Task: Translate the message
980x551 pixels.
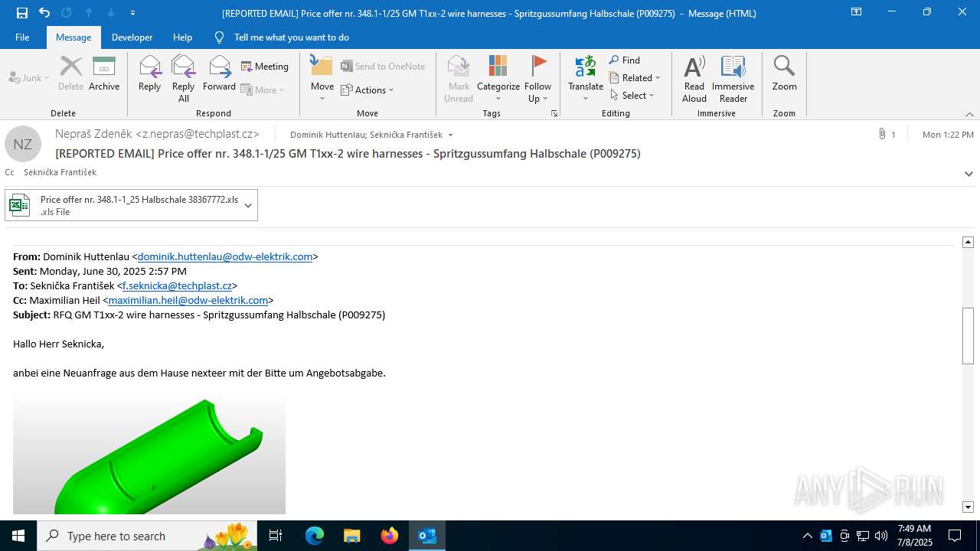Action: 586,79
